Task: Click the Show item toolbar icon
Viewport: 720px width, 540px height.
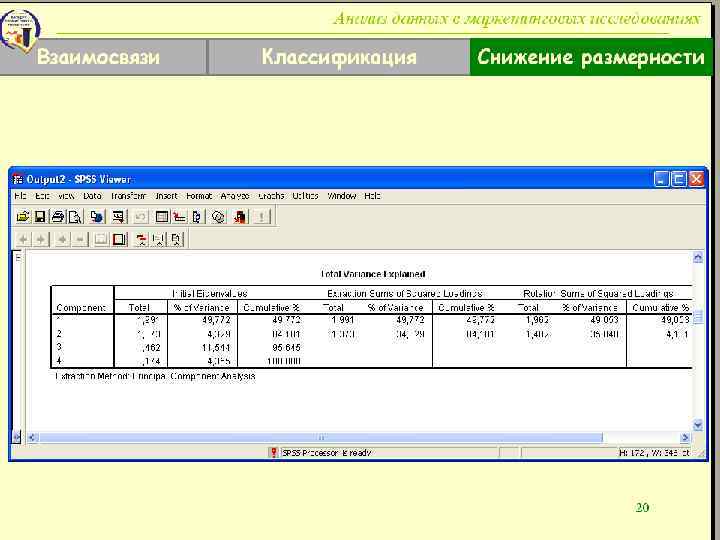Action: [x=101, y=239]
